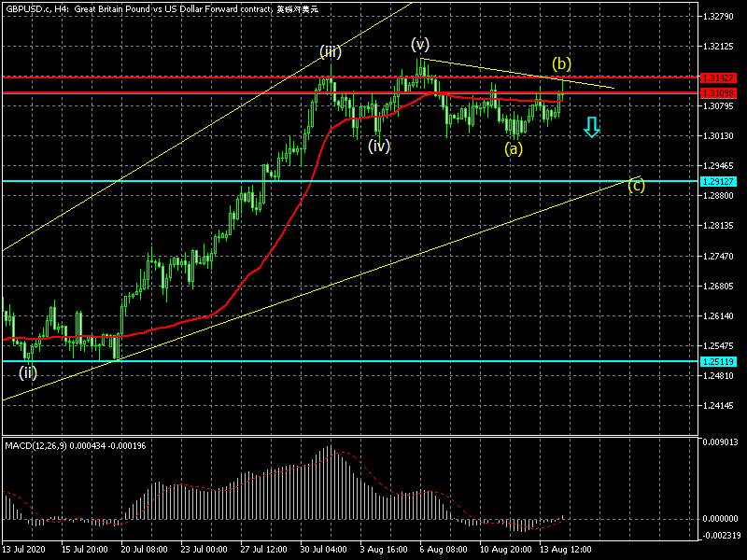Click the 13 Jul 2020 date label

24,550
